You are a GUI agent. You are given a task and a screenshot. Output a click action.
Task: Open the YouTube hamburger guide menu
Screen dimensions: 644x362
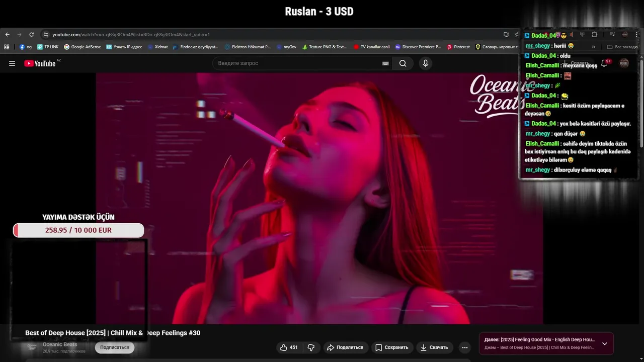12,63
